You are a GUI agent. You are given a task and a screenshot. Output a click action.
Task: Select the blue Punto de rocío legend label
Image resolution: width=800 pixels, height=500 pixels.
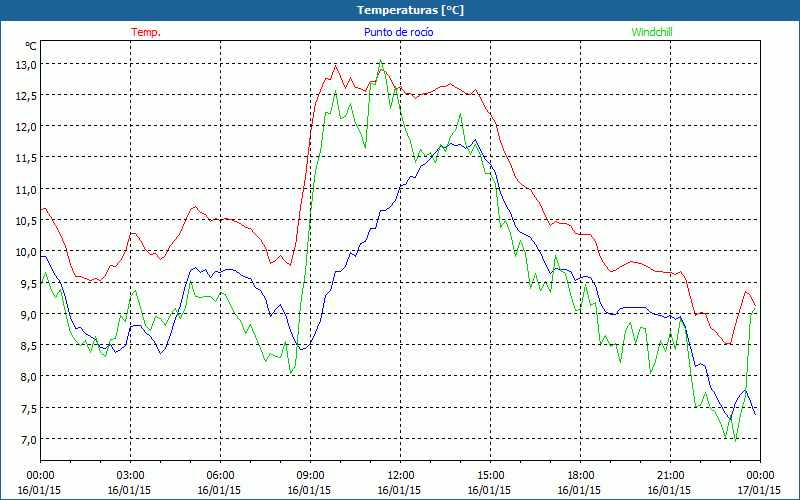[398, 32]
